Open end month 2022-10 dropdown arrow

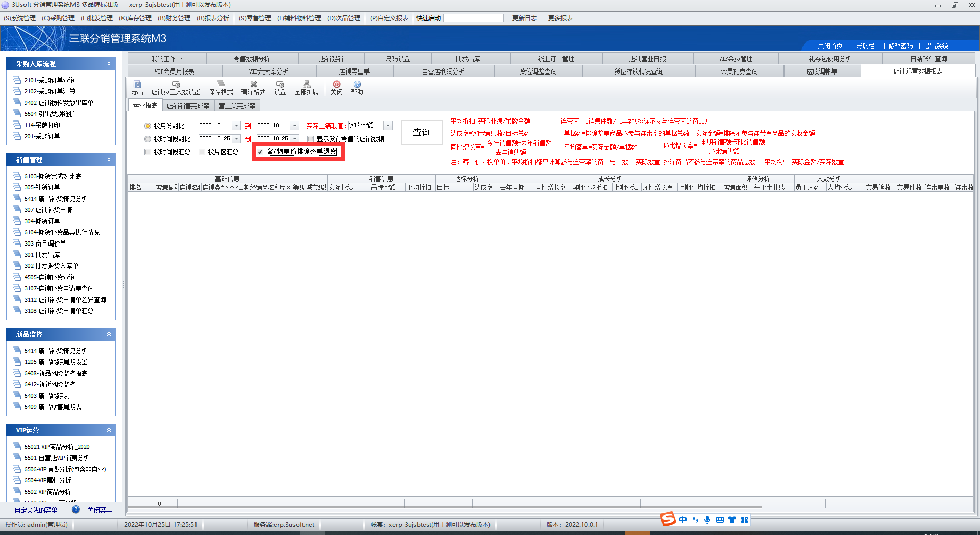pyautogui.click(x=295, y=126)
